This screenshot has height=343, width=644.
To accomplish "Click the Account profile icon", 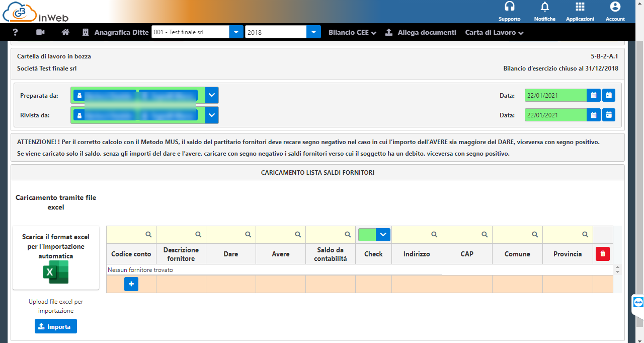I will click(615, 7).
